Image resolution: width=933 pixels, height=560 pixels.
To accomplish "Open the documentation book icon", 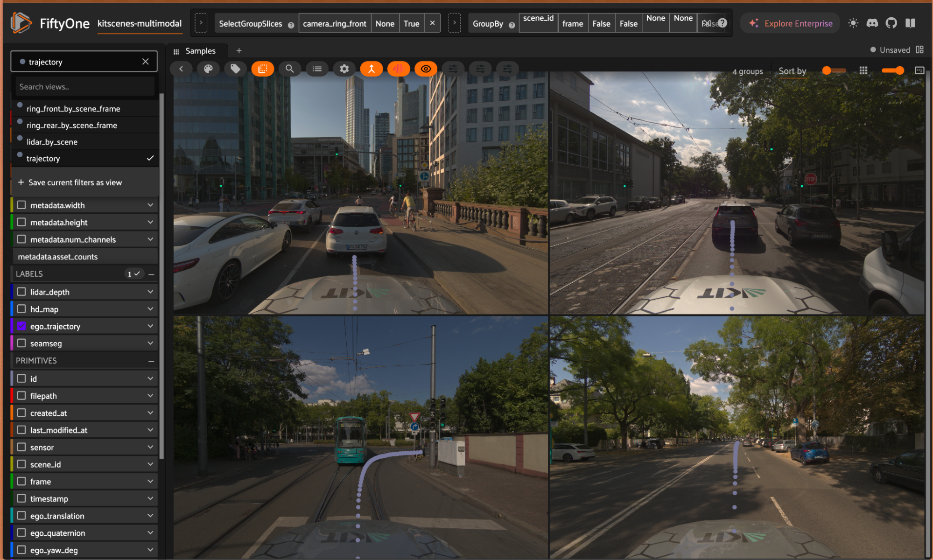I will pos(910,23).
